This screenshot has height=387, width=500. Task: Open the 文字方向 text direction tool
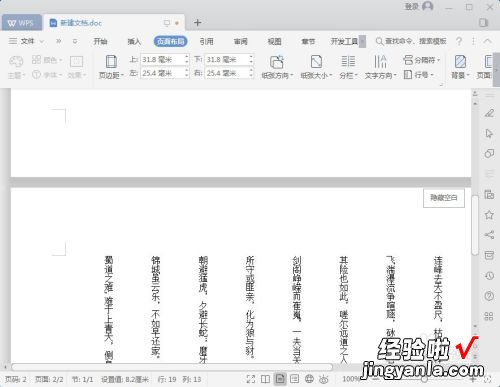point(380,67)
